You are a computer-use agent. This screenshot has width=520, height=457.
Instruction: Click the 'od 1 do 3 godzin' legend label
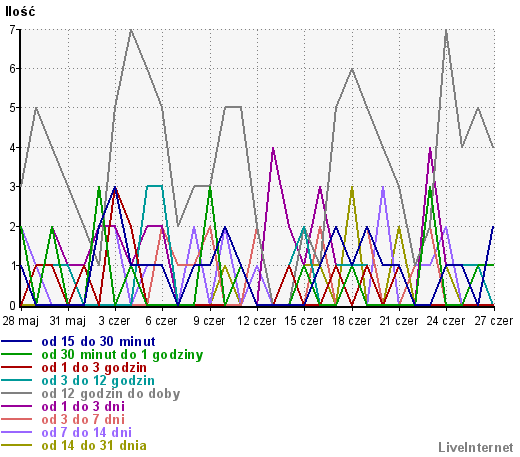point(94,367)
